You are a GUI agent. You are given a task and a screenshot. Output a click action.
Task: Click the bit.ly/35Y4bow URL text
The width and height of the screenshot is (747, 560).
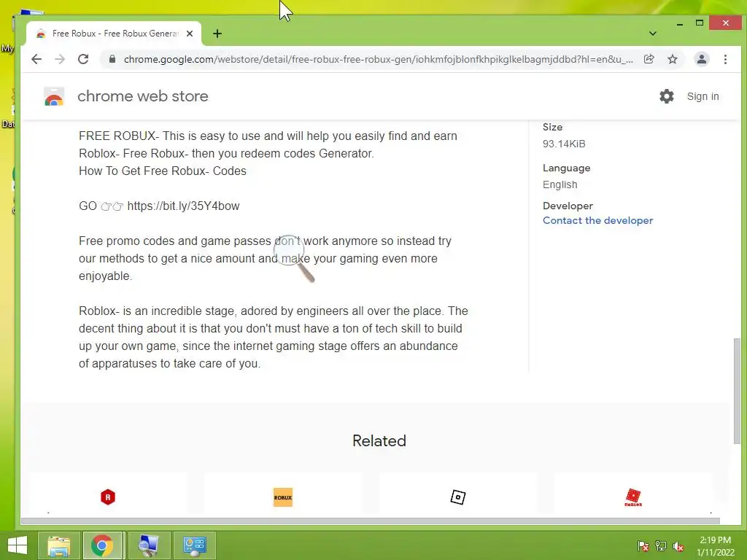[x=183, y=206]
